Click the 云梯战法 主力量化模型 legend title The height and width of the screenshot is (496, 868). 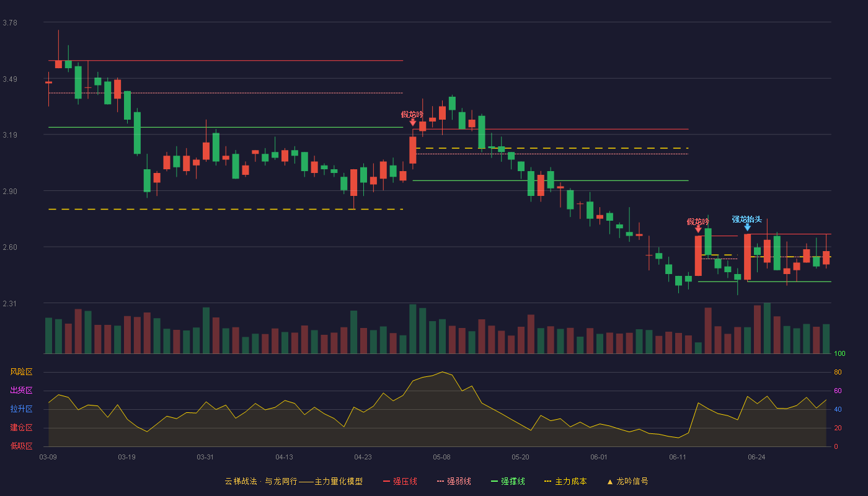click(293, 481)
